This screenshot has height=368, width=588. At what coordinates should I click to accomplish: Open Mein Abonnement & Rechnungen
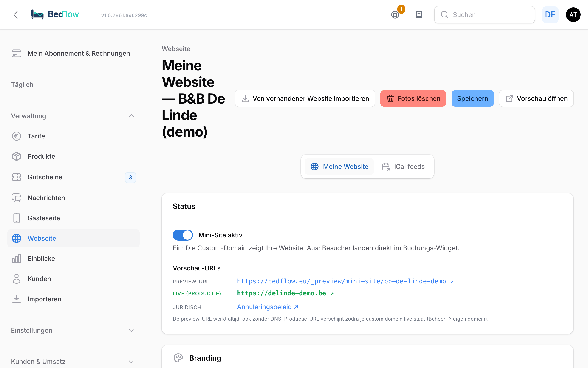73,53
